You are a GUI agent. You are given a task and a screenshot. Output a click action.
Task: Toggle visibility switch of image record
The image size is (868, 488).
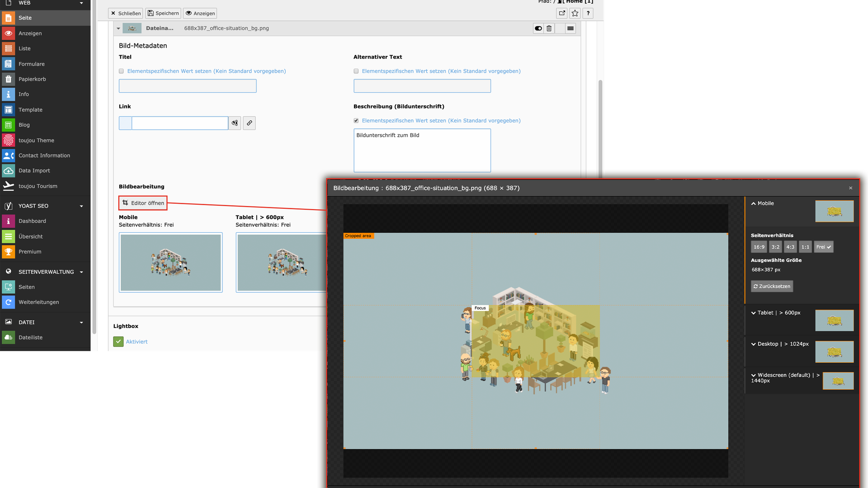[538, 28]
